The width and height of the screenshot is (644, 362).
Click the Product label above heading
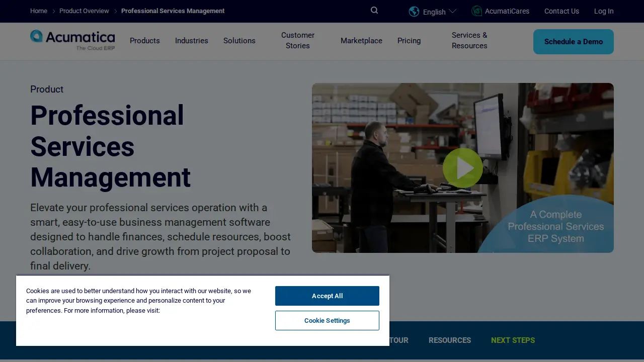[47, 89]
